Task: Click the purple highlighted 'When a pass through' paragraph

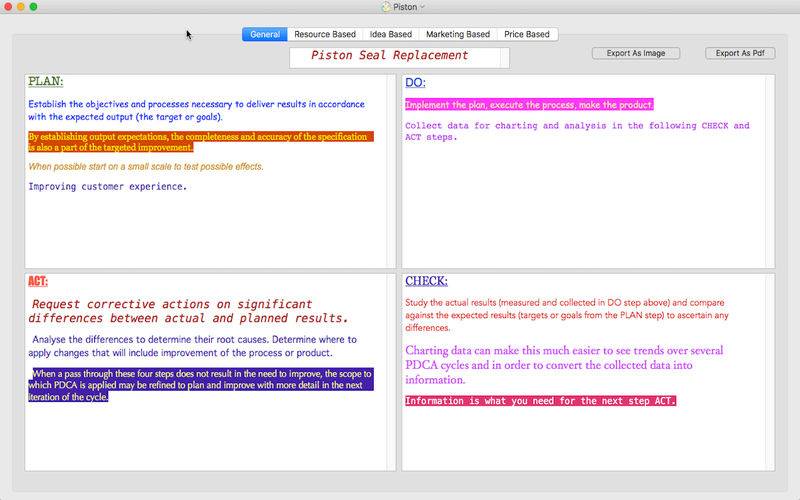Action: tap(201, 385)
